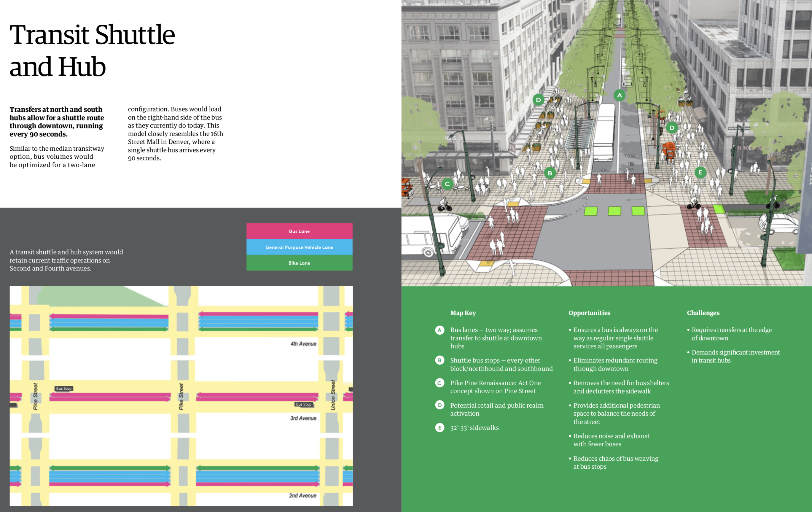The width and height of the screenshot is (812, 512).
Task: Click the white D circle in the Map Key
Action: [x=440, y=406]
